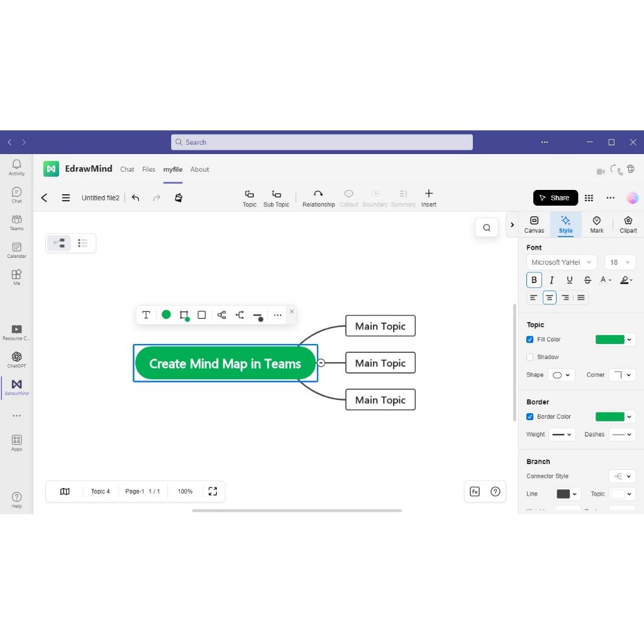Switch to the Canvas panel tab
644x644 pixels.
click(534, 225)
